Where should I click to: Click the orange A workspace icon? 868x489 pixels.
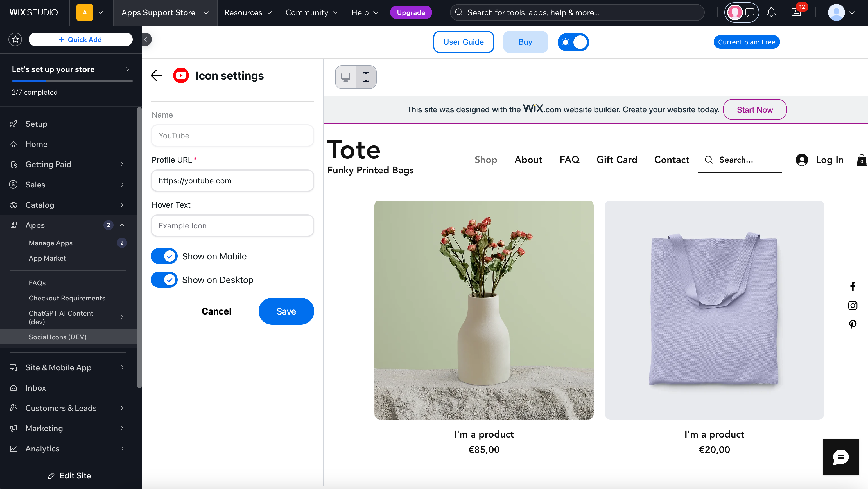coord(85,12)
